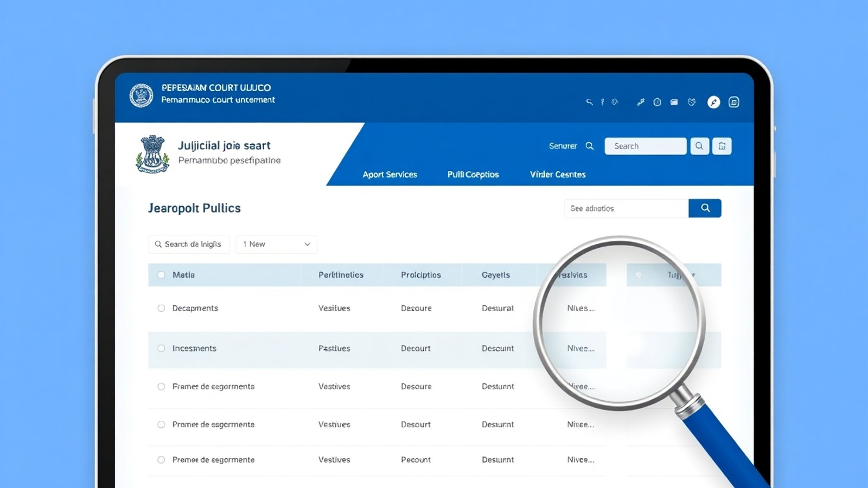Click Destunnt in the Framee de eegormente row

(x=497, y=387)
